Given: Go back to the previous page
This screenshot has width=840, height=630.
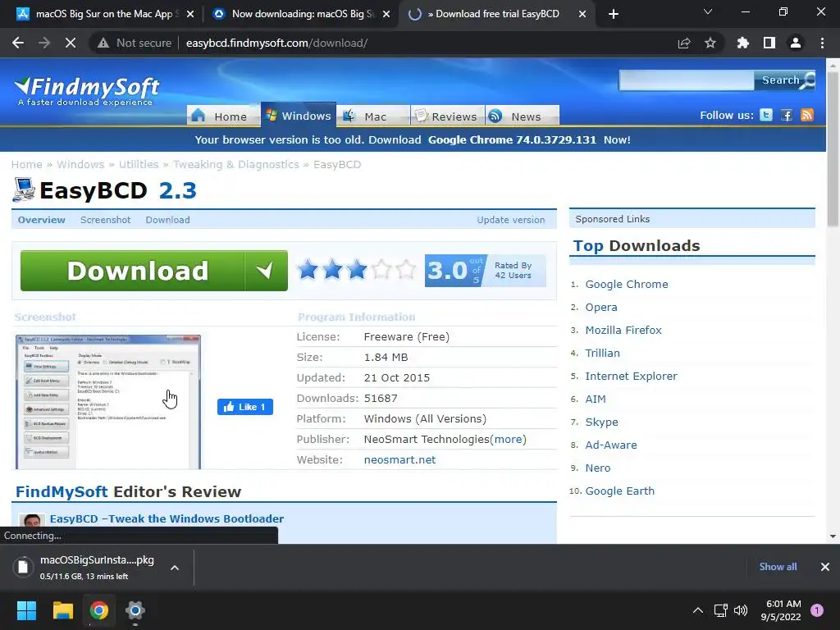Looking at the screenshot, I should pyautogui.click(x=18, y=43).
